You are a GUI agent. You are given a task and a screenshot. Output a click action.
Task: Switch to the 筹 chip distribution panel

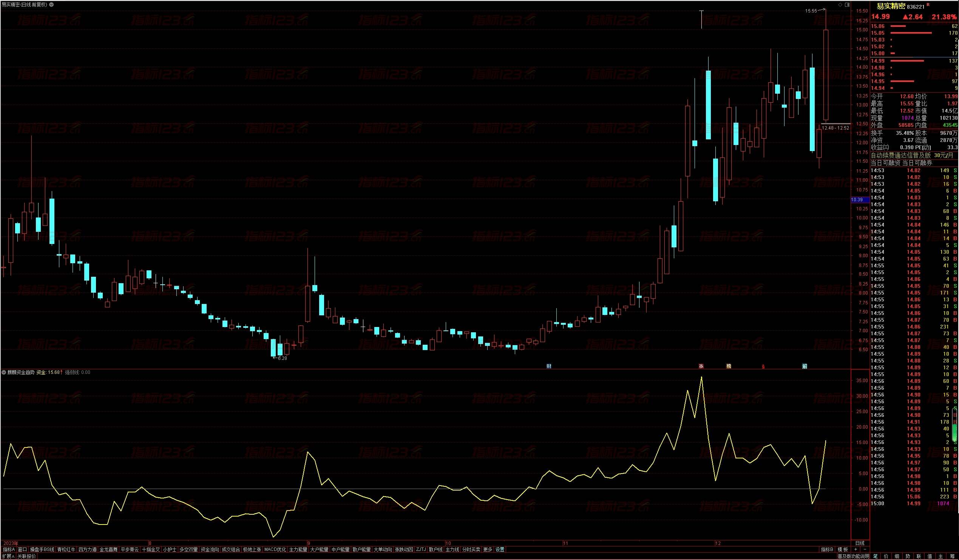click(x=952, y=556)
